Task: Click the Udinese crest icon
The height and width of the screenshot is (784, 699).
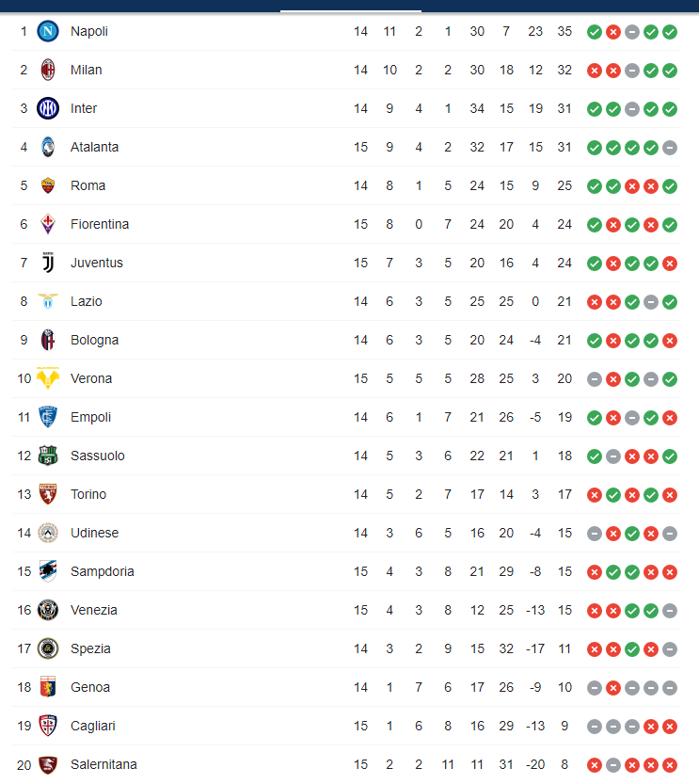Action: (x=48, y=533)
